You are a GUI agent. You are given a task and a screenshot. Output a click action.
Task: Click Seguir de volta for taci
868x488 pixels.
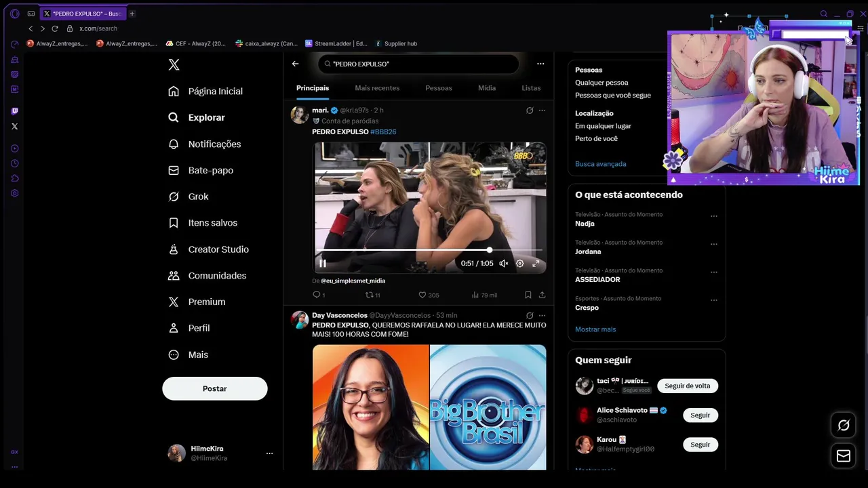tap(688, 386)
